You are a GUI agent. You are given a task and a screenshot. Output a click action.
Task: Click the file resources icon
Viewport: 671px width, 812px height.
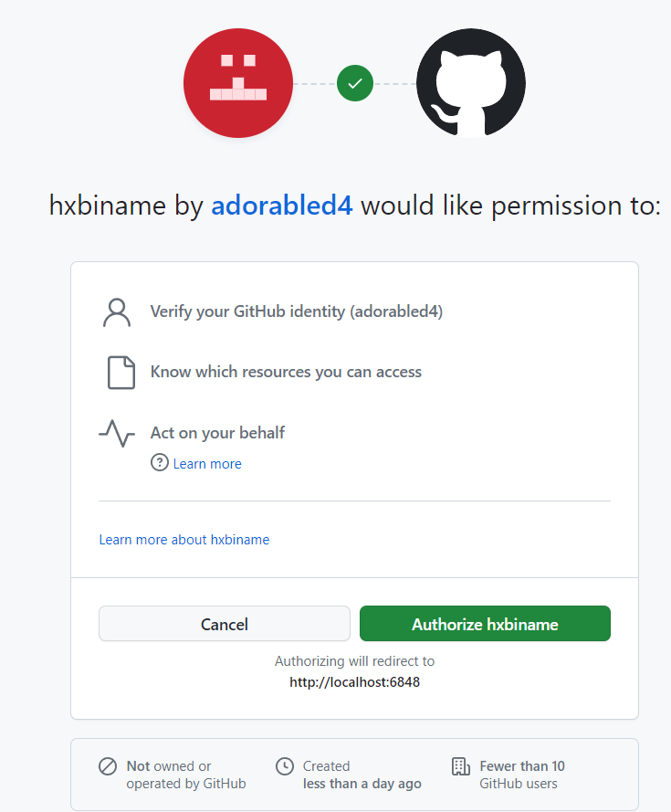coord(121,373)
